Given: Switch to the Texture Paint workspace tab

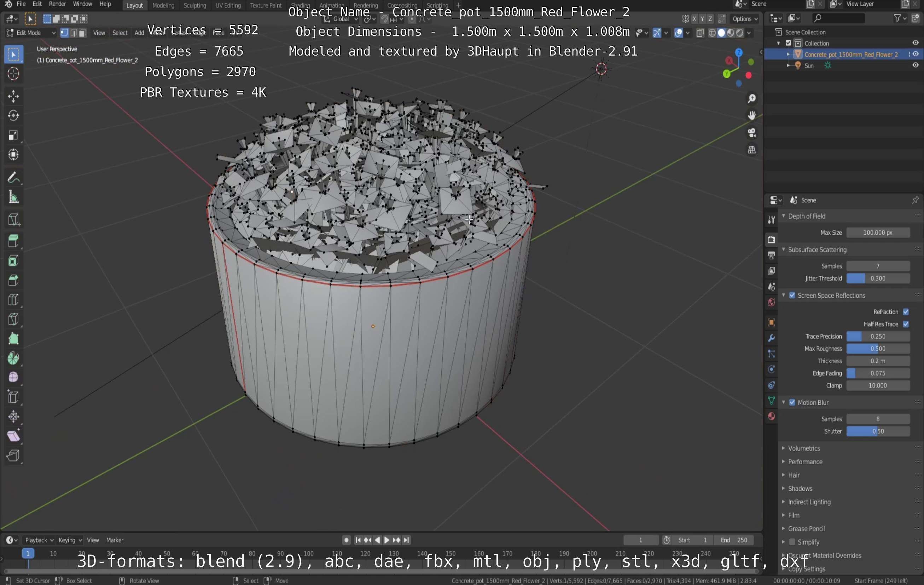Looking at the screenshot, I should (266, 5).
